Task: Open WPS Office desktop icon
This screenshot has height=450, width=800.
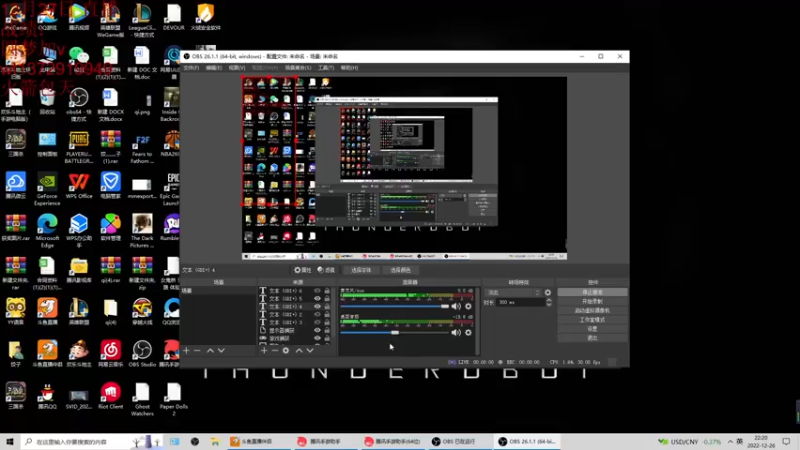Action: tap(79, 186)
